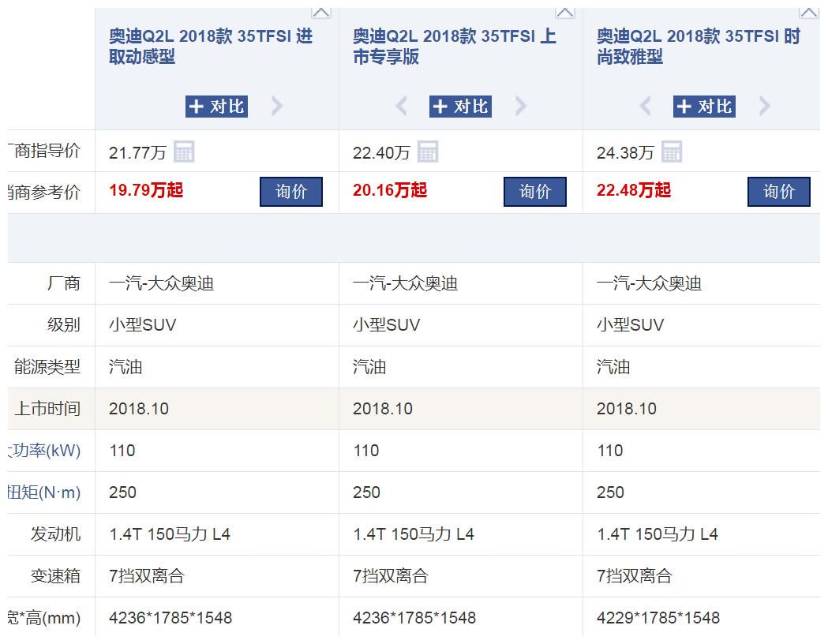828x644 pixels.
Task: Click the 发动机 row label
Action: pyautogui.click(x=55, y=534)
